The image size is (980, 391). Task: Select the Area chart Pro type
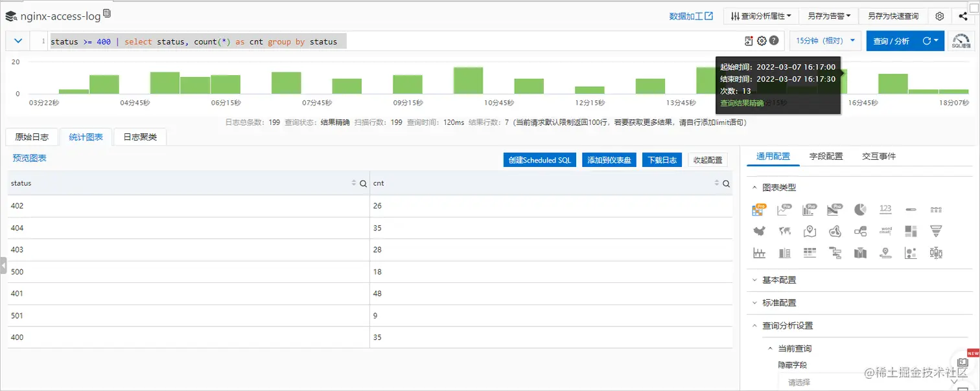[x=835, y=209]
